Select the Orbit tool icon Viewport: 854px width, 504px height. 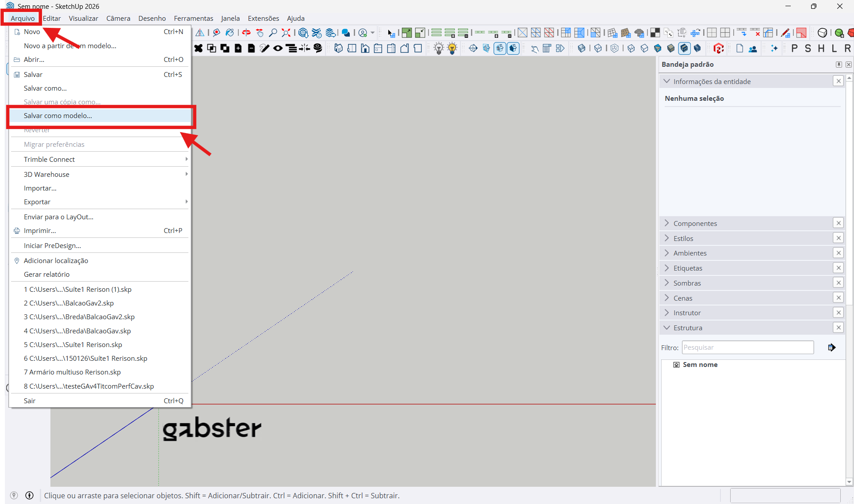(246, 33)
